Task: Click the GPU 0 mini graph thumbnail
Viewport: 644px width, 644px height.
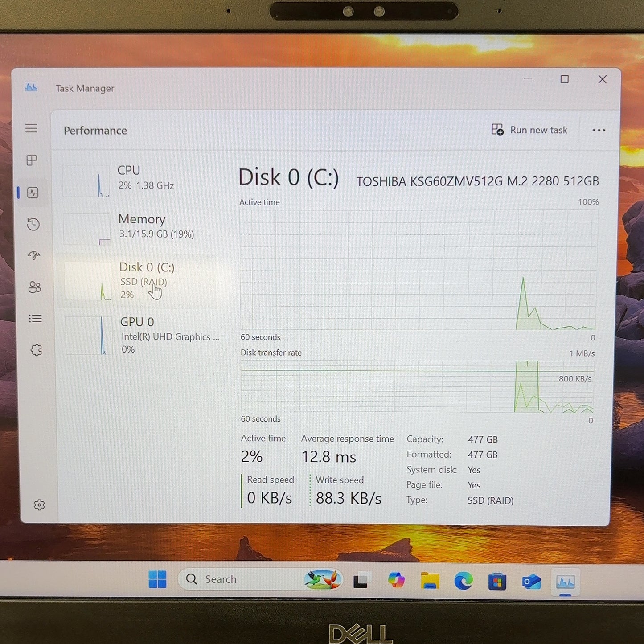Action: click(x=89, y=335)
